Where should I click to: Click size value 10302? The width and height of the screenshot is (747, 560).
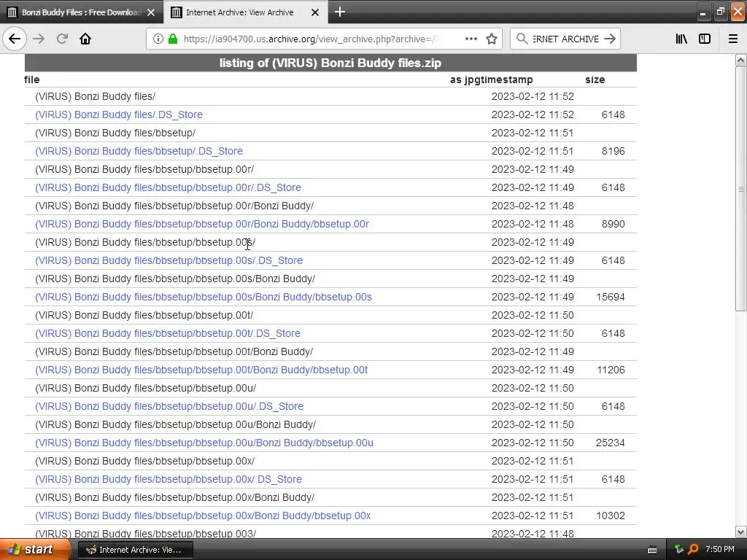[x=611, y=516]
